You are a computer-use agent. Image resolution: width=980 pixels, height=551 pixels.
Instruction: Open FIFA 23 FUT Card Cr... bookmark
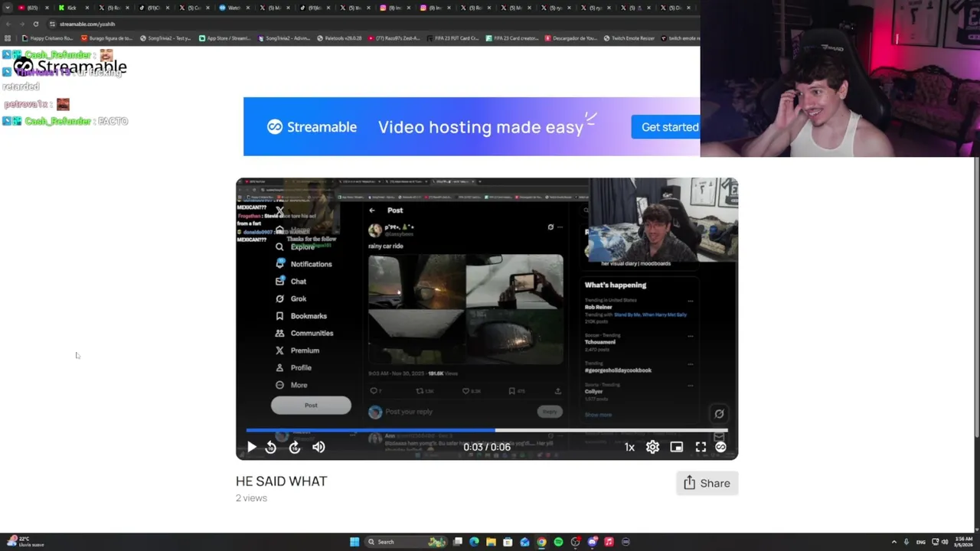point(455,38)
